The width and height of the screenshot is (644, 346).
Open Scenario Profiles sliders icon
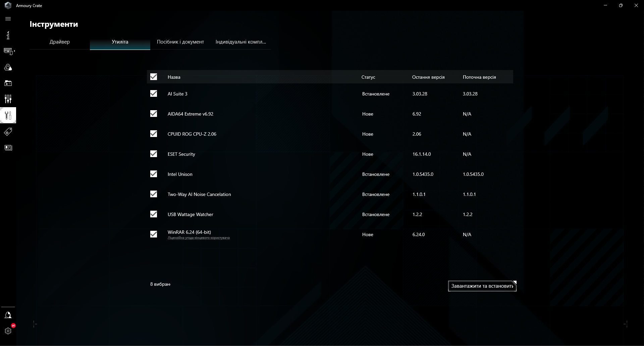pyautogui.click(x=8, y=99)
